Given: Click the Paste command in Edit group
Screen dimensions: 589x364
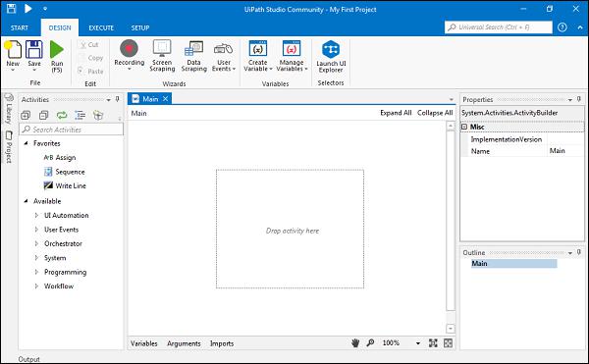Looking at the screenshot, I should coord(90,71).
